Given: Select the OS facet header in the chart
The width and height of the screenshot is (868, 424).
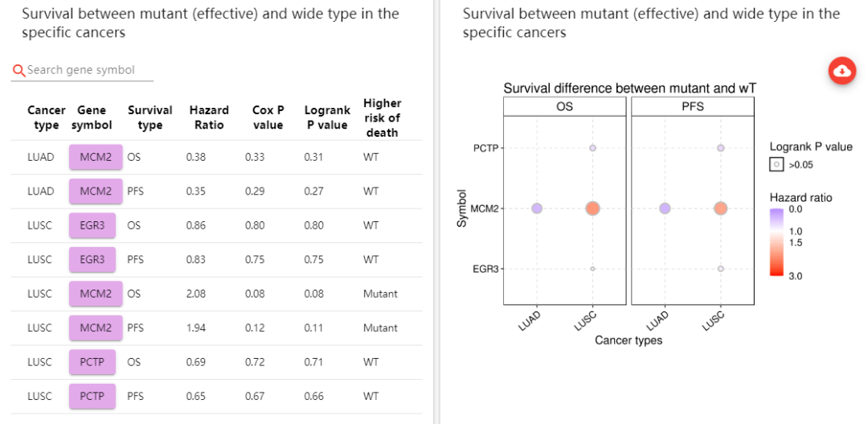Looking at the screenshot, I should [565, 106].
